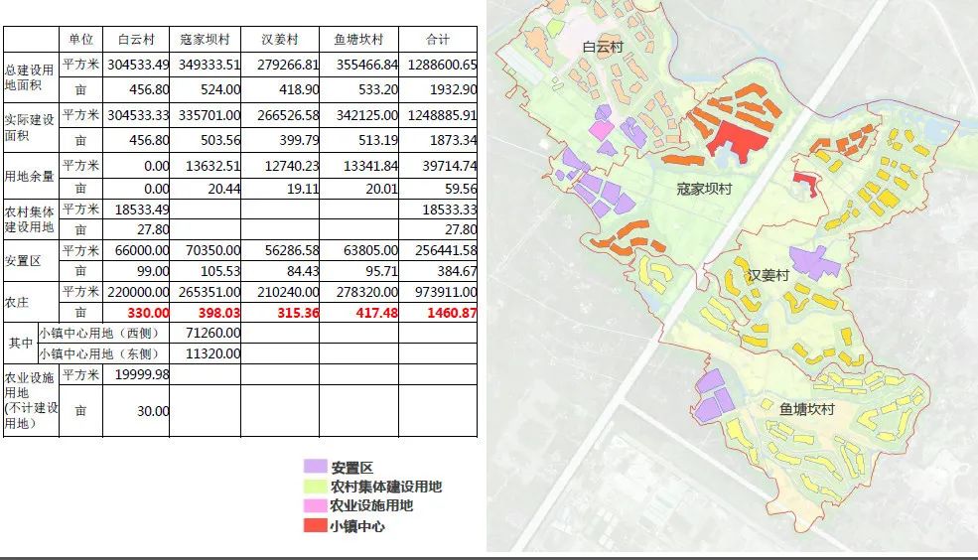Click the 汉姜村 label on the map
Viewport: 978px width, 560px height.
(768, 275)
